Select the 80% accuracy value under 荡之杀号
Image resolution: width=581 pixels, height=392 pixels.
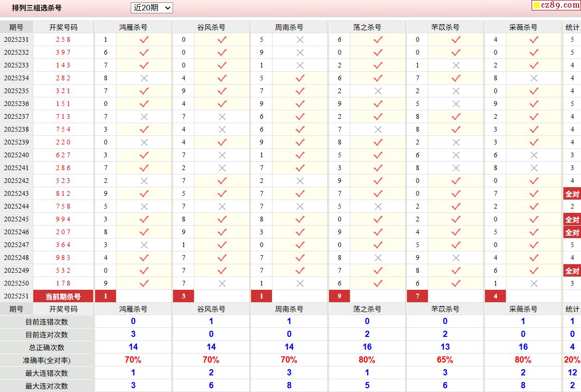pyautogui.click(x=367, y=360)
